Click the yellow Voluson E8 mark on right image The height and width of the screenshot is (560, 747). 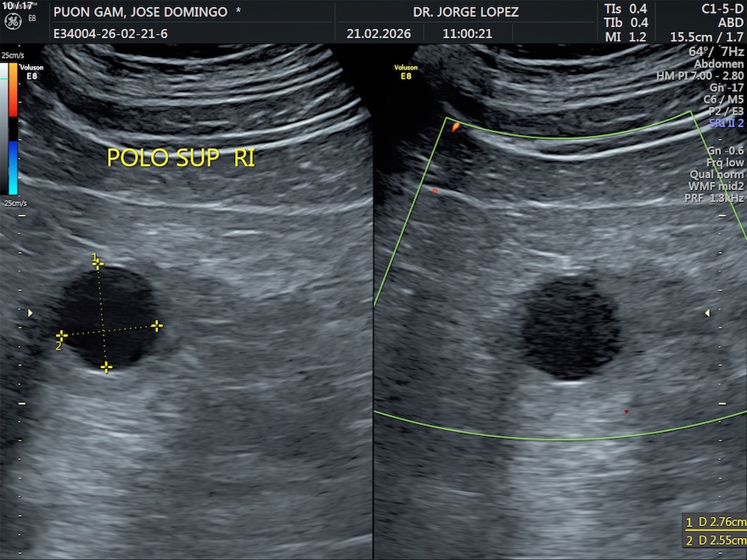406,72
